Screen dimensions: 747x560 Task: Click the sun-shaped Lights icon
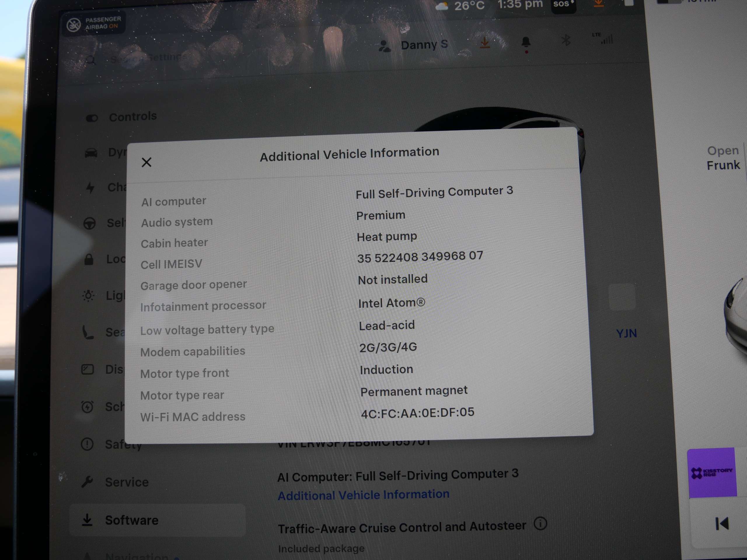point(88,296)
